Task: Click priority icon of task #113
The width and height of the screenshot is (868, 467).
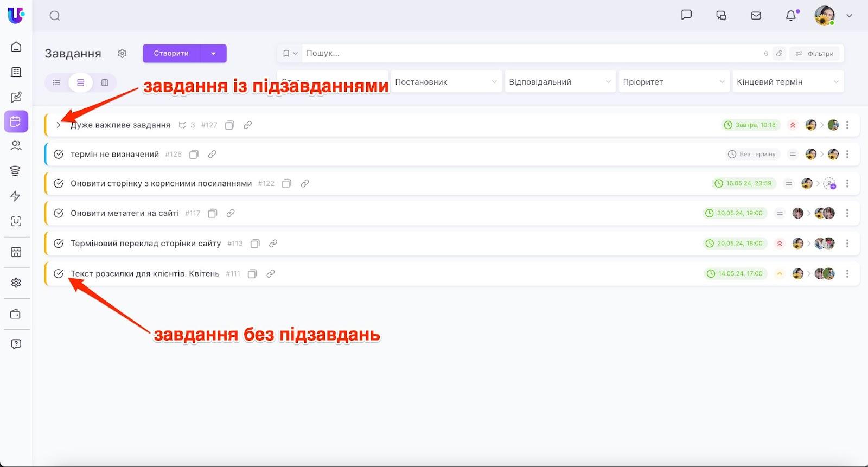Action: pyautogui.click(x=780, y=244)
